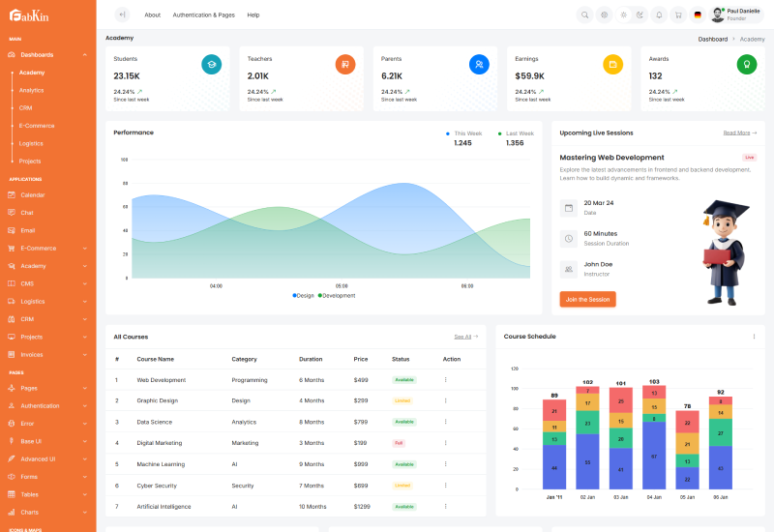Screen dimensions: 774x532
Task: Click the notification bell icon
Action: click(659, 15)
